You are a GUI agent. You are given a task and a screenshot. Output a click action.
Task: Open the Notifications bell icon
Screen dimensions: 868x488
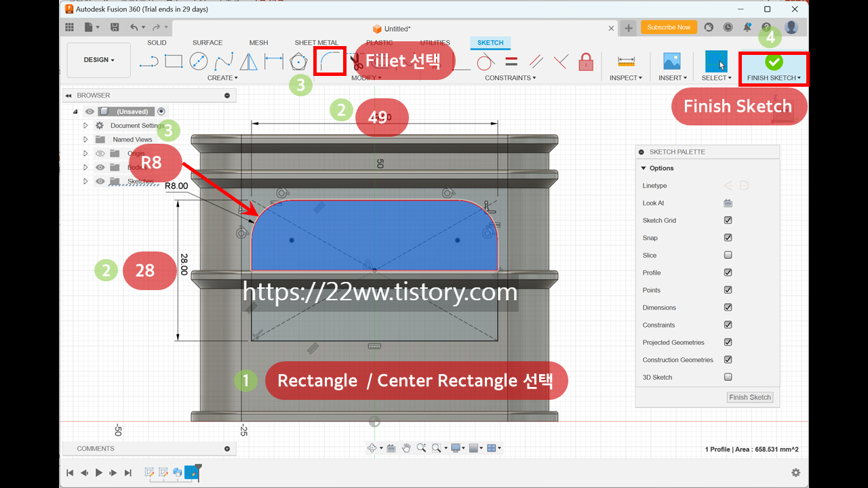pyautogui.click(x=747, y=27)
